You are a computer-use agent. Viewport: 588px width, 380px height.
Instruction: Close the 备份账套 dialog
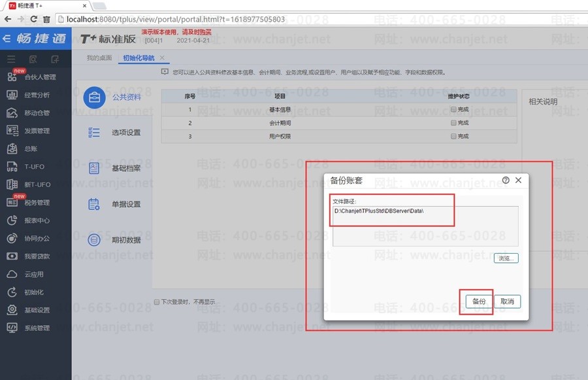(x=518, y=181)
